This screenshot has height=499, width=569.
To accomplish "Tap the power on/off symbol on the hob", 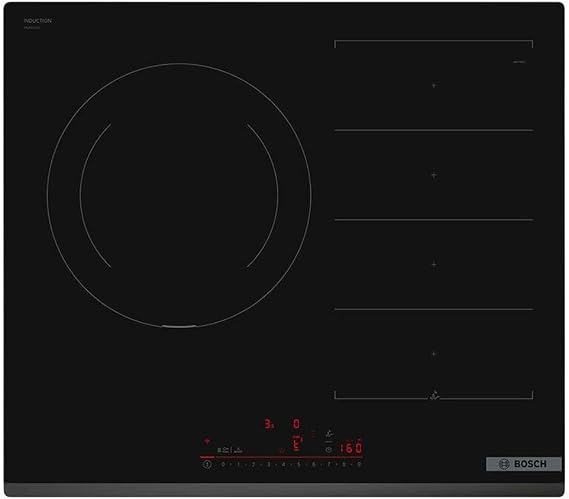I will [x=207, y=464].
